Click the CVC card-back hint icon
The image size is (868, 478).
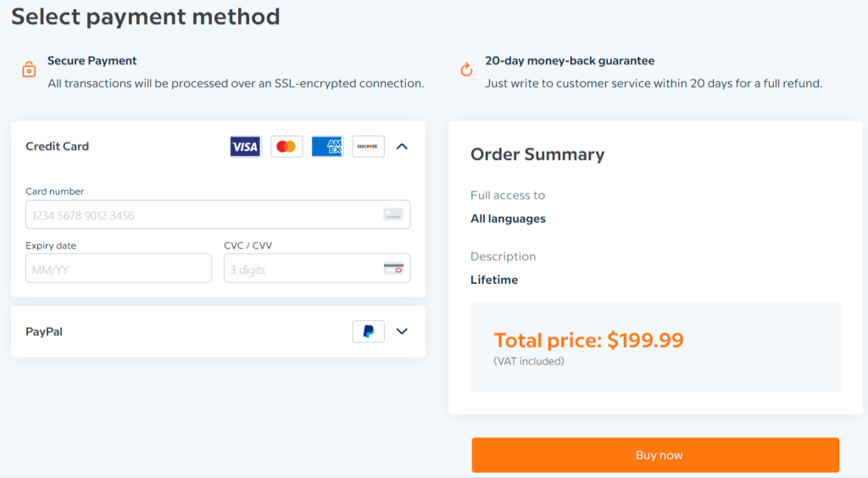[x=393, y=269]
